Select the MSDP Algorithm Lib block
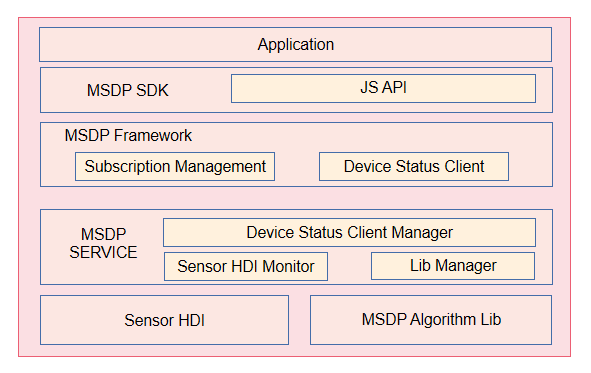The image size is (591, 373). [431, 320]
